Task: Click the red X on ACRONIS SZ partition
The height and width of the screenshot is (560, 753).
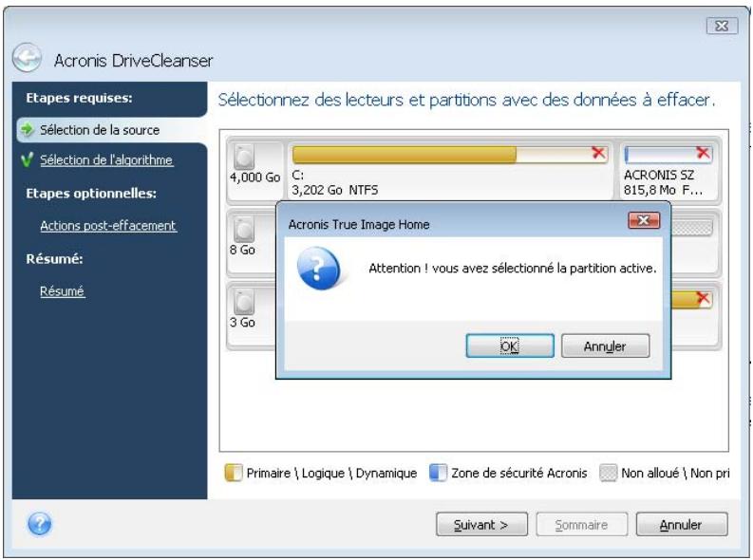Action: [703, 153]
